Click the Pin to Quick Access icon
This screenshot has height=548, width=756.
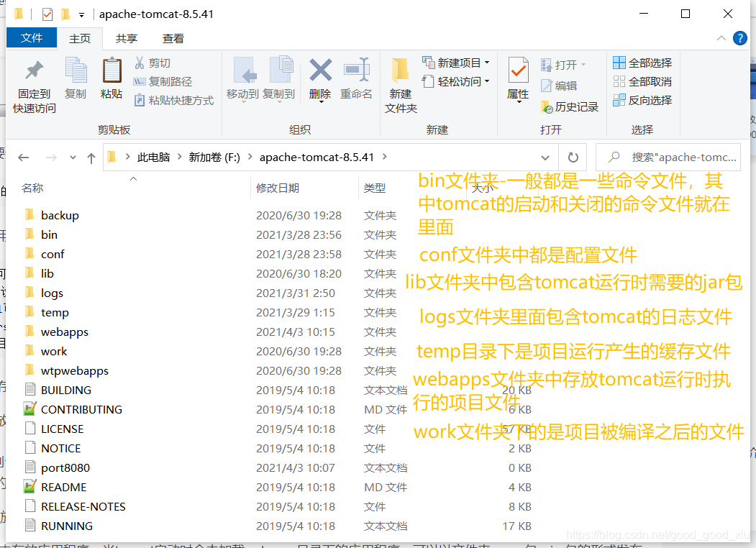[x=34, y=71]
